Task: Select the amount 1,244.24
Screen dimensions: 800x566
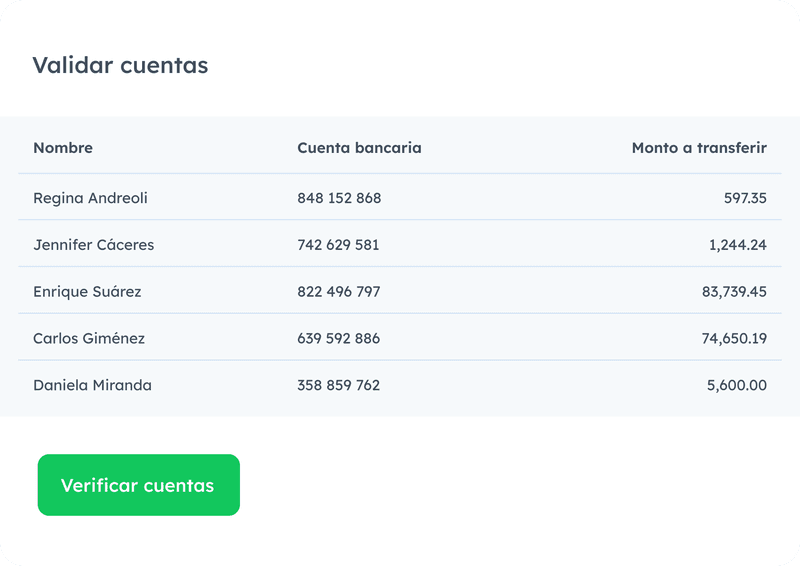Action: 738,245
